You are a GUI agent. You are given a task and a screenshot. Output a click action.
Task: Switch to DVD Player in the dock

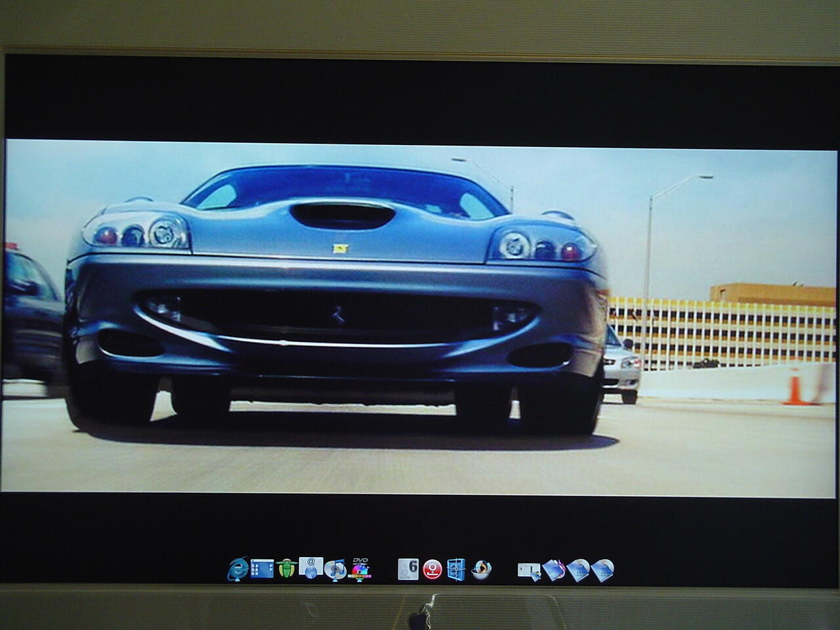point(359,568)
